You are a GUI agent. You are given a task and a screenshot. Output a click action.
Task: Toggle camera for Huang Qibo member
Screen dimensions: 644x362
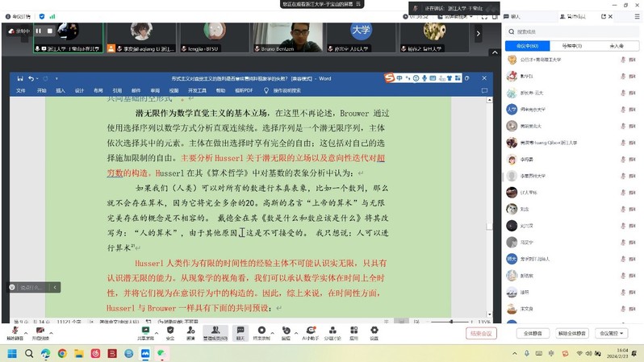tap(633, 143)
